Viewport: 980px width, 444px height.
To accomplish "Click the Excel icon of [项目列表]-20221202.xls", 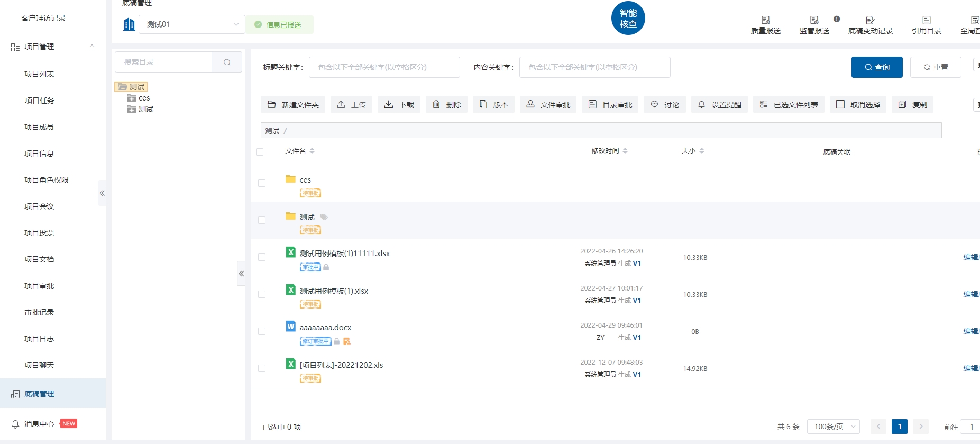I will click(x=290, y=364).
